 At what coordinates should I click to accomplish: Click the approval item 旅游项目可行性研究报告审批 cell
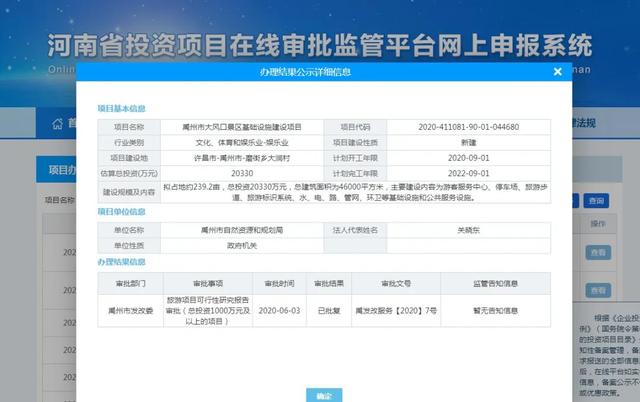click(208, 311)
